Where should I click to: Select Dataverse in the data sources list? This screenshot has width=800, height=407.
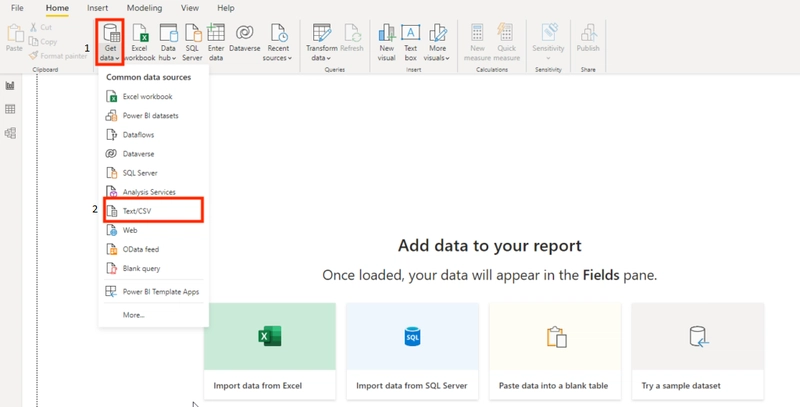click(154, 154)
